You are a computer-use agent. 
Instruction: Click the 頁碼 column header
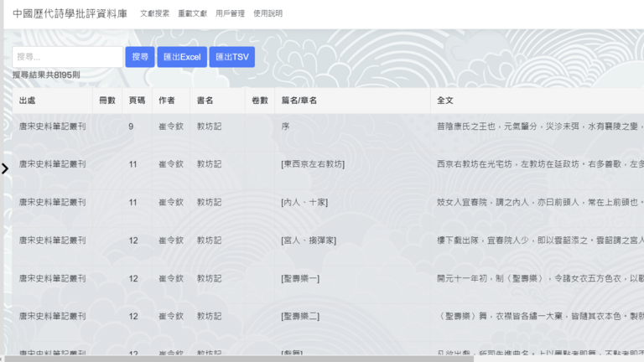point(137,101)
